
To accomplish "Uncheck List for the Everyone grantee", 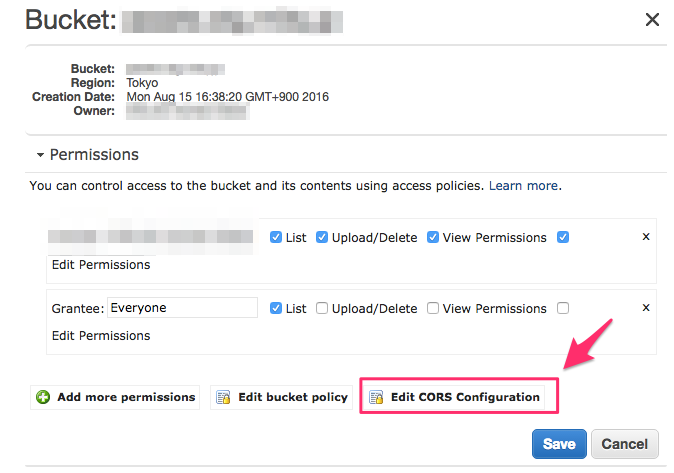I will click(x=276, y=308).
